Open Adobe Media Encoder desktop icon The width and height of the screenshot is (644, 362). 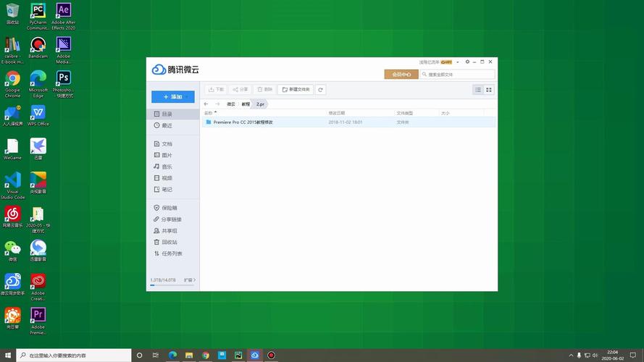(x=63, y=50)
